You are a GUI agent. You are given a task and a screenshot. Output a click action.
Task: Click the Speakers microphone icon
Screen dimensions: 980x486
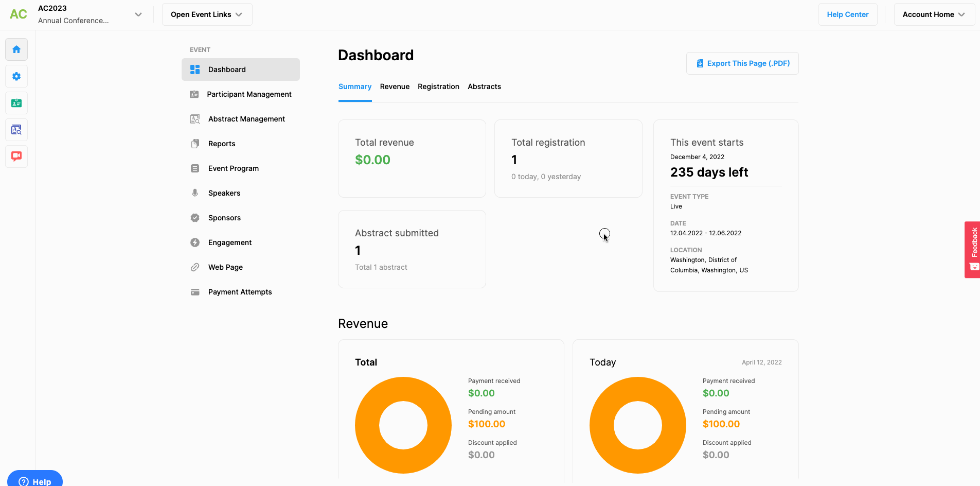coord(195,193)
